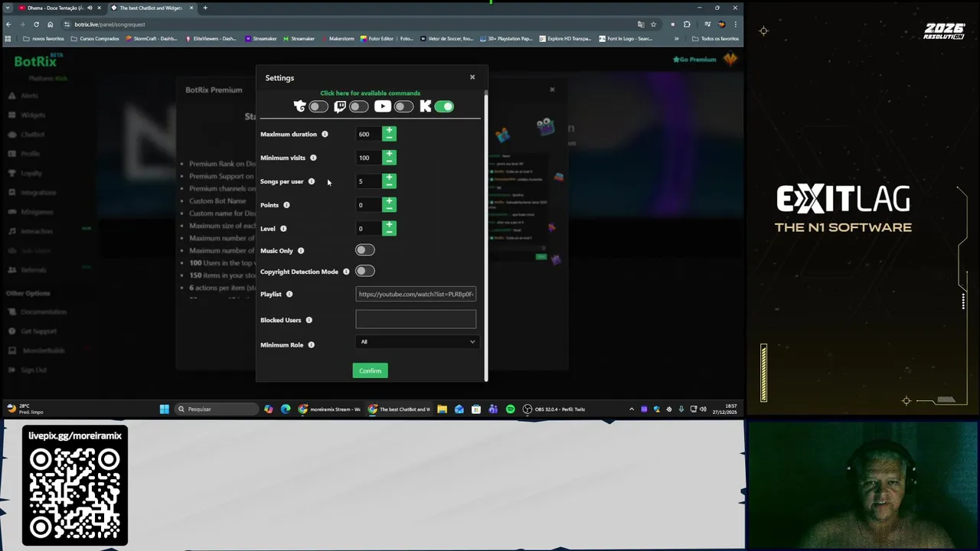Open Loyalty in BotRix sidebar
This screenshot has height=551, width=980.
[x=31, y=173]
